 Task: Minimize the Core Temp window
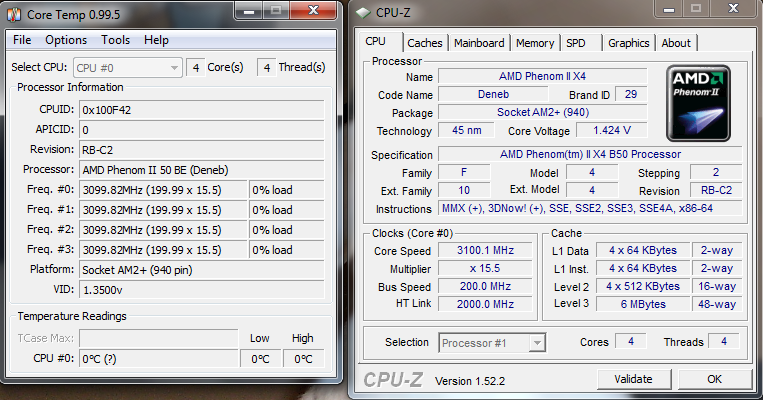[x=249, y=10]
